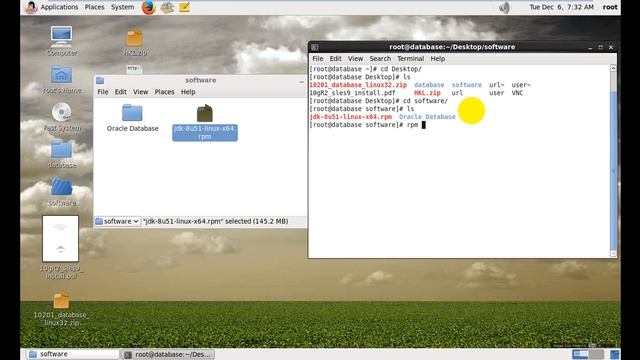Select the jdk-8u51-linux-x64.rpm package file
The height and width of the screenshot is (360, 640).
(x=205, y=122)
